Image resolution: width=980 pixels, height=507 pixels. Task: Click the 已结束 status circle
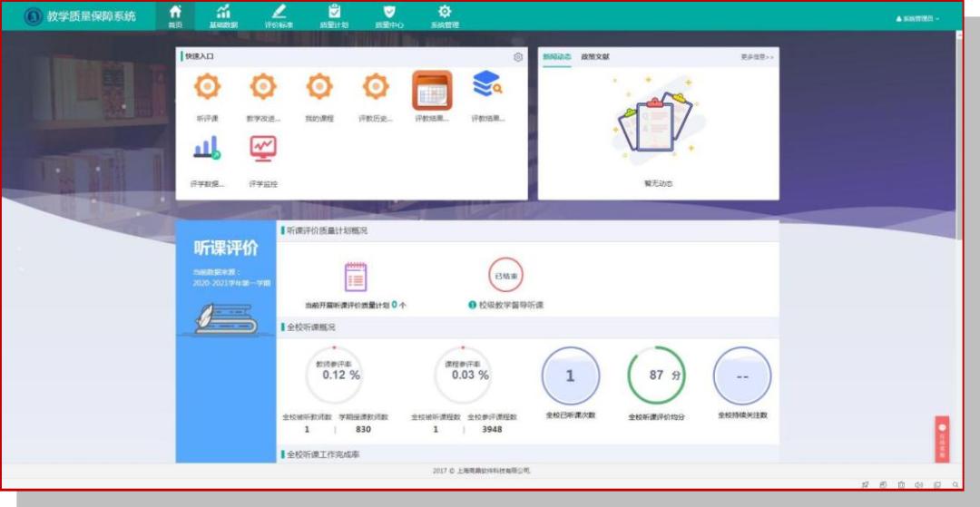pyautogui.click(x=505, y=275)
